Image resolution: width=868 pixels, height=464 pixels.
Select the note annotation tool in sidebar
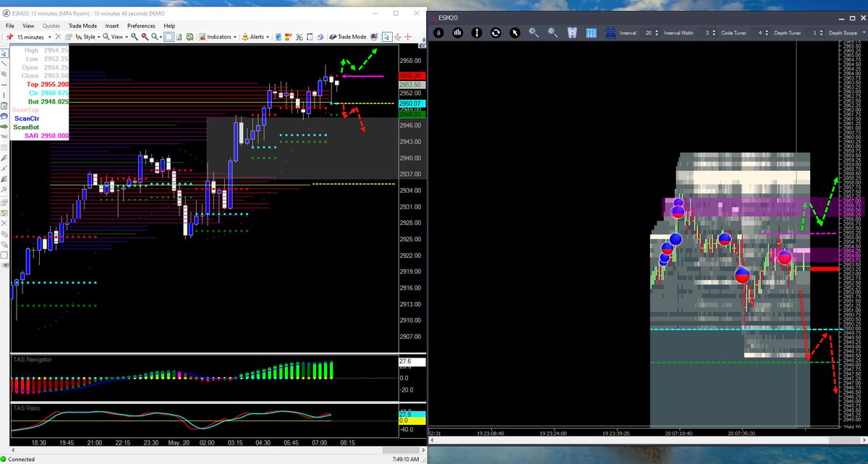coord(4,106)
